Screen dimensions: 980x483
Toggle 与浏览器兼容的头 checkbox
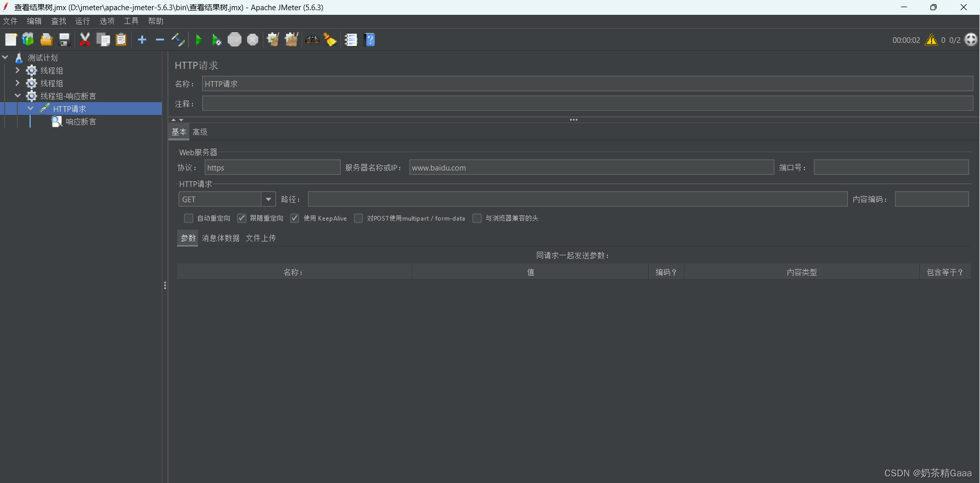pyautogui.click(x=477, y=219)
